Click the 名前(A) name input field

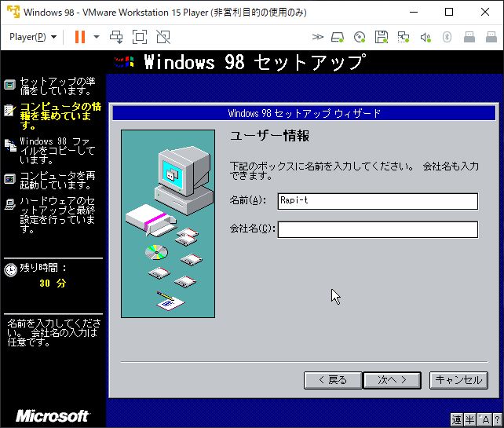coord(378,201)
